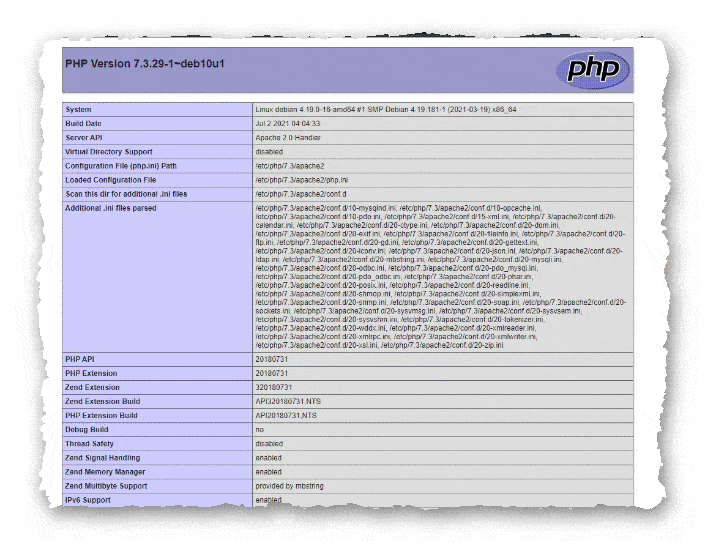Click the Server API label
This screenshot has width=704, height=544.
(84, 138)
